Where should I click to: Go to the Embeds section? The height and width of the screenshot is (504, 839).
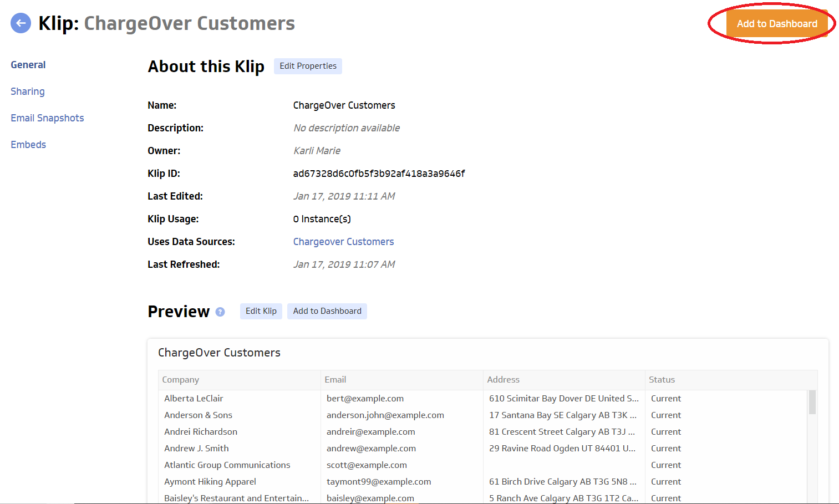[x=28, y=145]
